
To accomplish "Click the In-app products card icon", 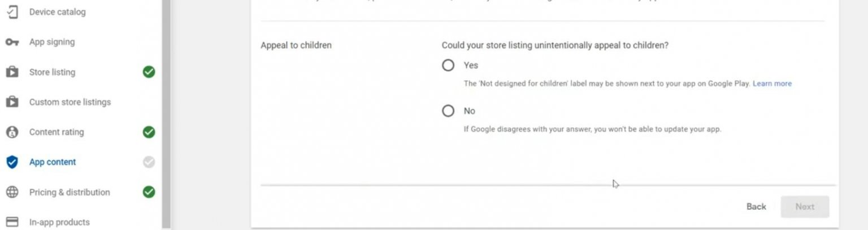I will point(12,222).
